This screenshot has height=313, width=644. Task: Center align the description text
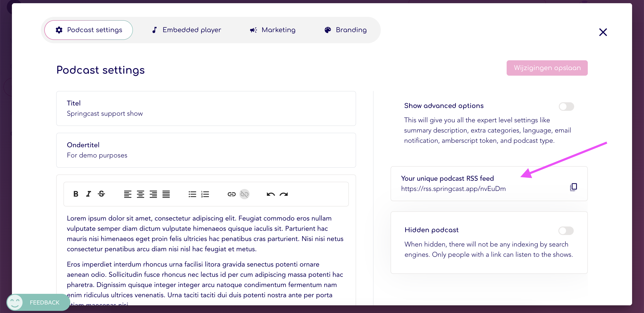click(141, 194)
